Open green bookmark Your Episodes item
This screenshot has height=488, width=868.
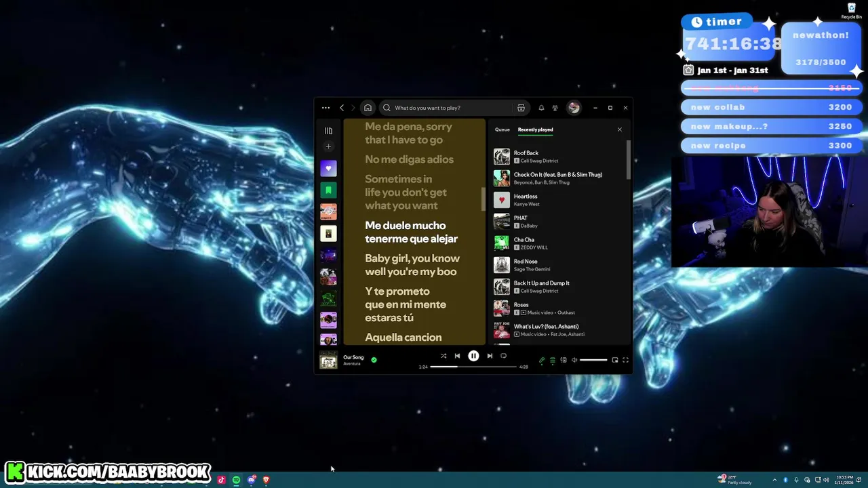click(x=328, y=190)
